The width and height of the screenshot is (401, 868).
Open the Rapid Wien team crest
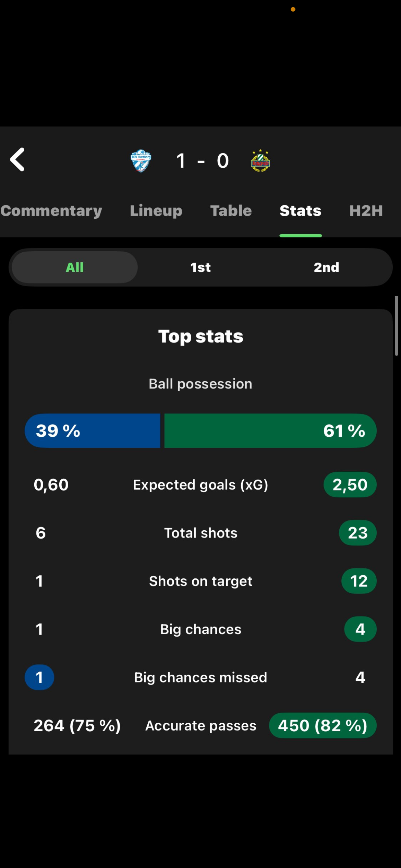click(x=260, y=161)
